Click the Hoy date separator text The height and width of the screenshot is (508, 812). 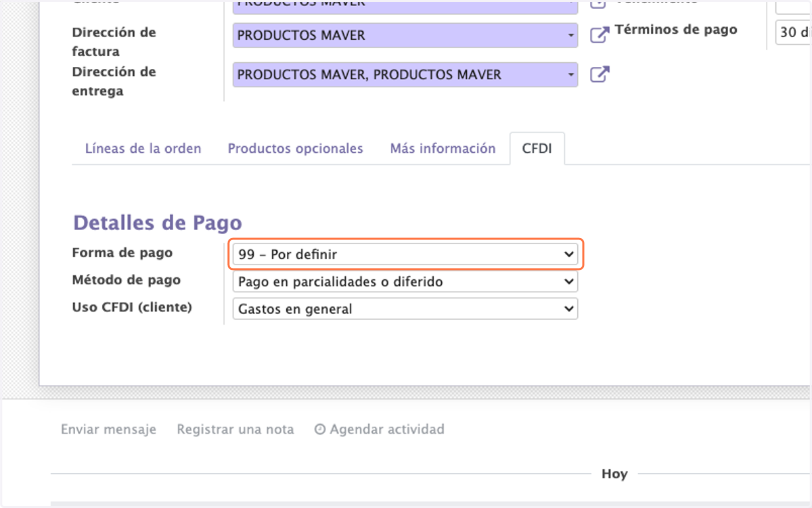click(614, 474)
